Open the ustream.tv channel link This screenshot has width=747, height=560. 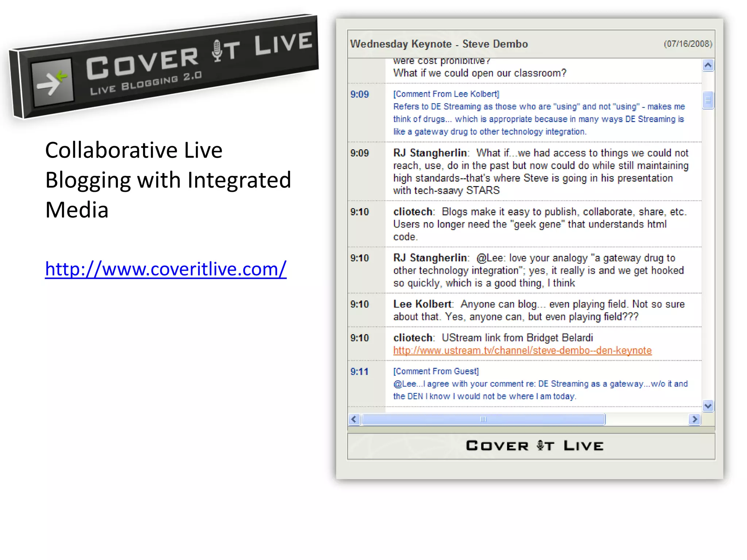[x=522, y=350]
